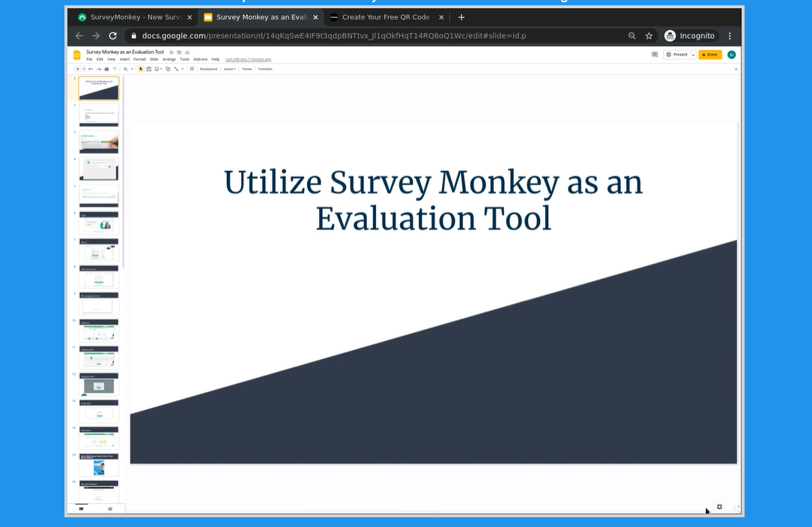Expand the side panel arrow
This screenshot has width=812, height=527.
coord(738,507)
